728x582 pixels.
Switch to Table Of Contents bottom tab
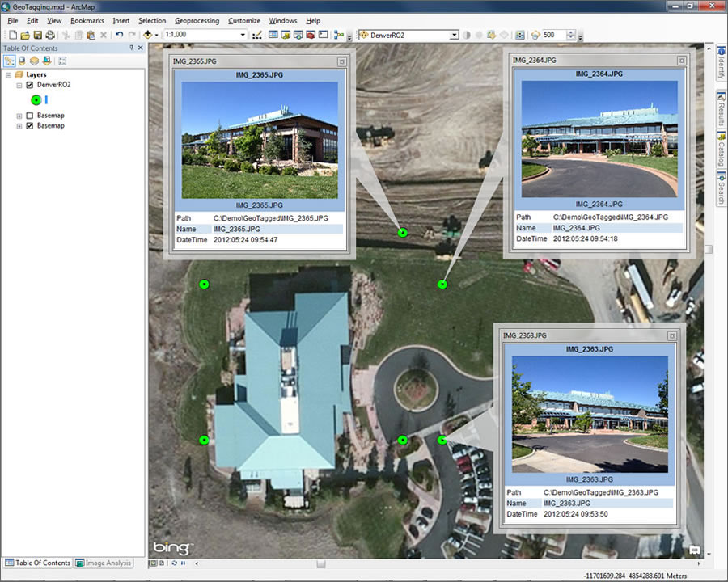point(38,563)
